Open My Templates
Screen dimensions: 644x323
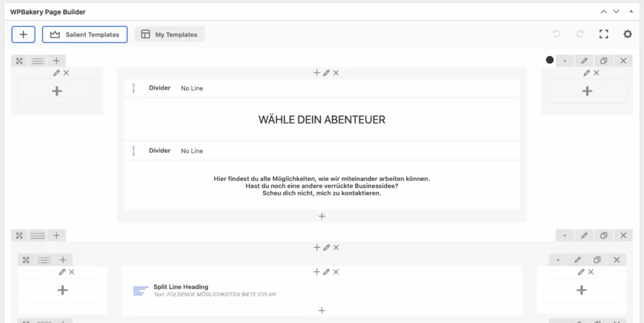(169, 34)
